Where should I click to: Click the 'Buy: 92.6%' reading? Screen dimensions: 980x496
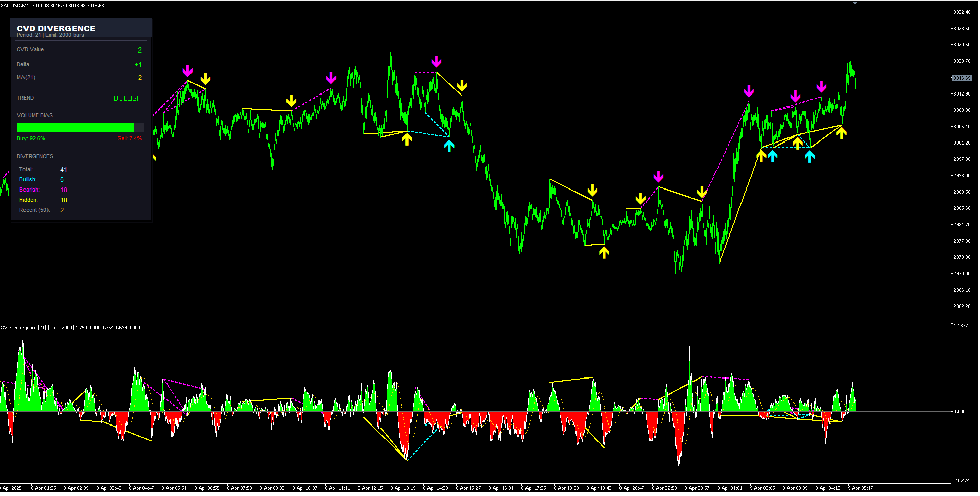[31, 139]
